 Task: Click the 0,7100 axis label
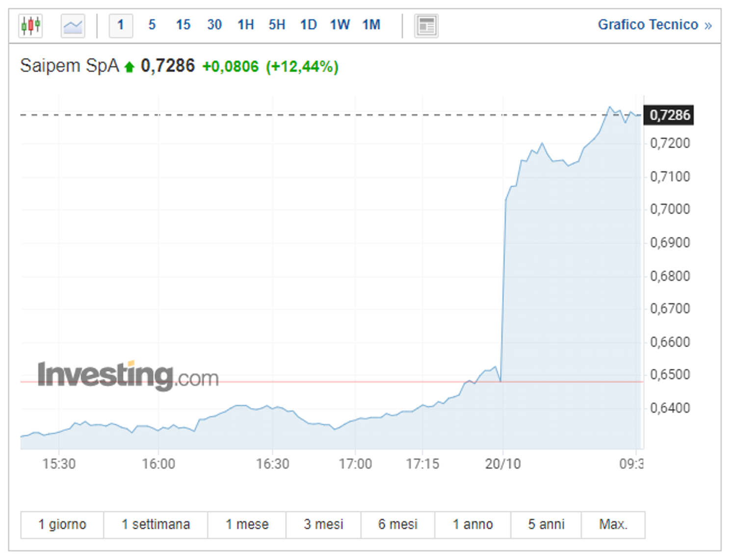670,177
